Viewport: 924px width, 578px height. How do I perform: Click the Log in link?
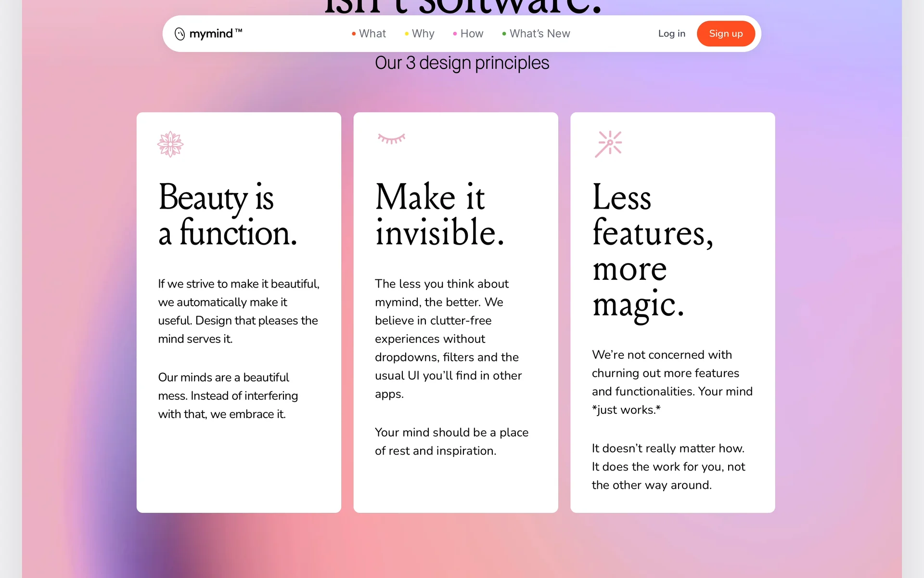coord(671,34)
